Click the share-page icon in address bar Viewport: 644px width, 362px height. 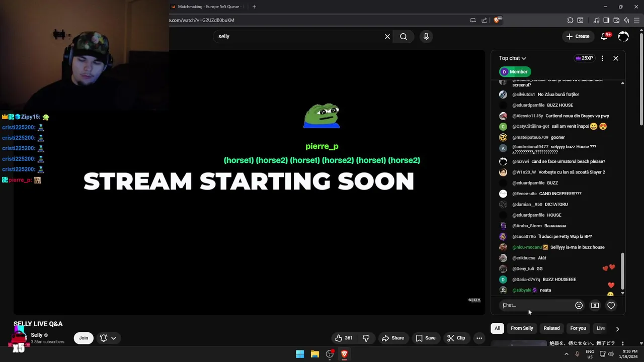coord(484,20)
